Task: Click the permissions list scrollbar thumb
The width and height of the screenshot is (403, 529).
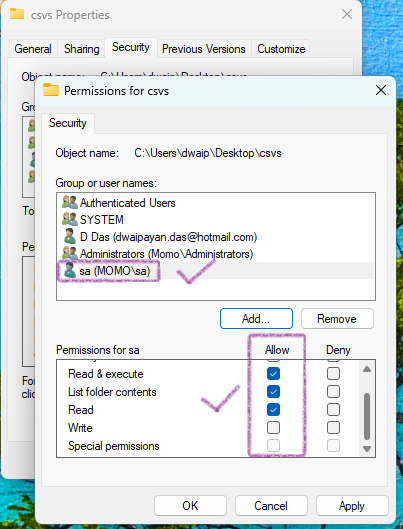Action: 367,417
